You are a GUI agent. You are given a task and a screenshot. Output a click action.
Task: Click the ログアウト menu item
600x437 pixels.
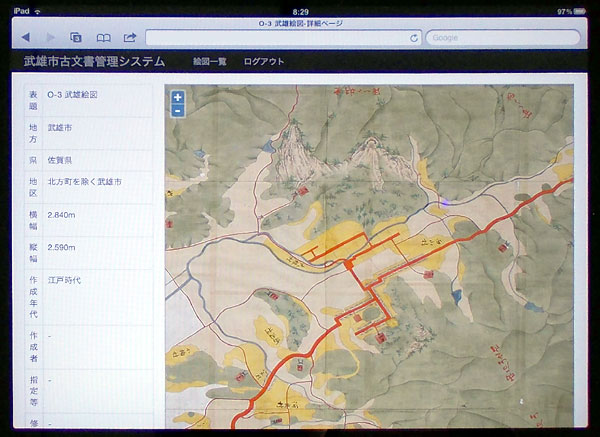pos(264,62)
